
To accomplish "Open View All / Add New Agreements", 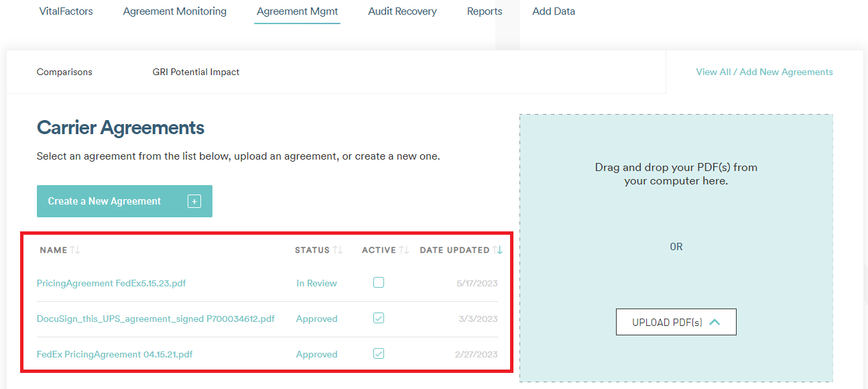I will pyautogui.click(x=763, y=72).
